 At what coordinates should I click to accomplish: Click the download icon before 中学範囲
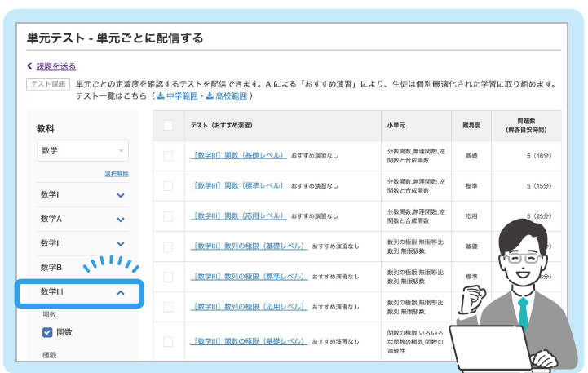click(161, 96)
